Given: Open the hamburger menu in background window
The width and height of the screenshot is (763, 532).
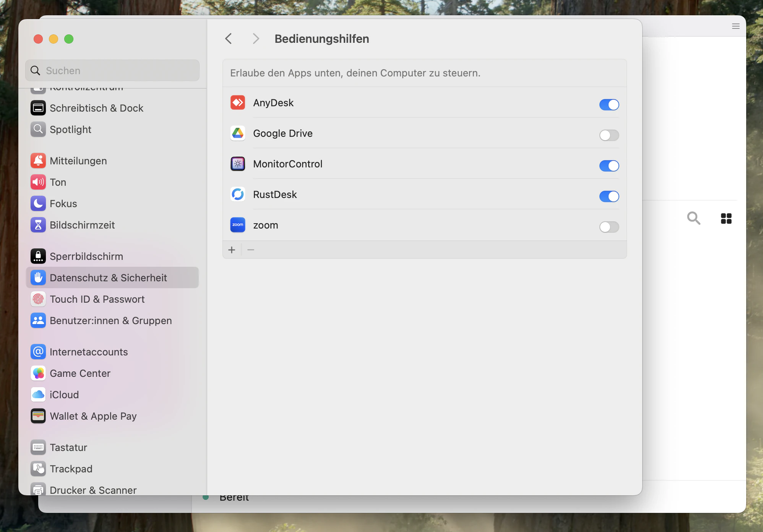Looking at the screenshot, I should (736, 26).
